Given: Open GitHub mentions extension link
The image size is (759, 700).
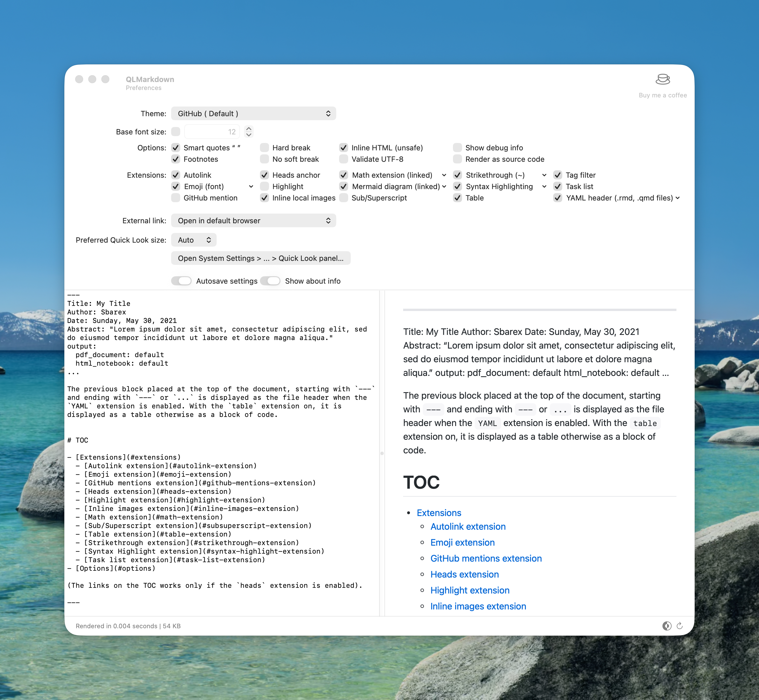Looking at the screenshot, I should [486, 558].
